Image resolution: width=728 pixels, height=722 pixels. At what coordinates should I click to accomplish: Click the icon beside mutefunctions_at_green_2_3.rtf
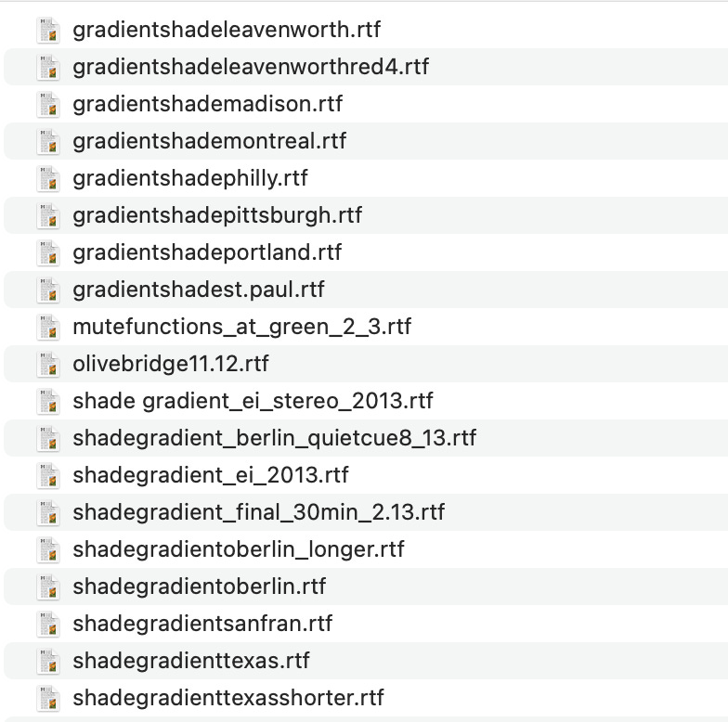pyautogui.click(x=48, y=327)
